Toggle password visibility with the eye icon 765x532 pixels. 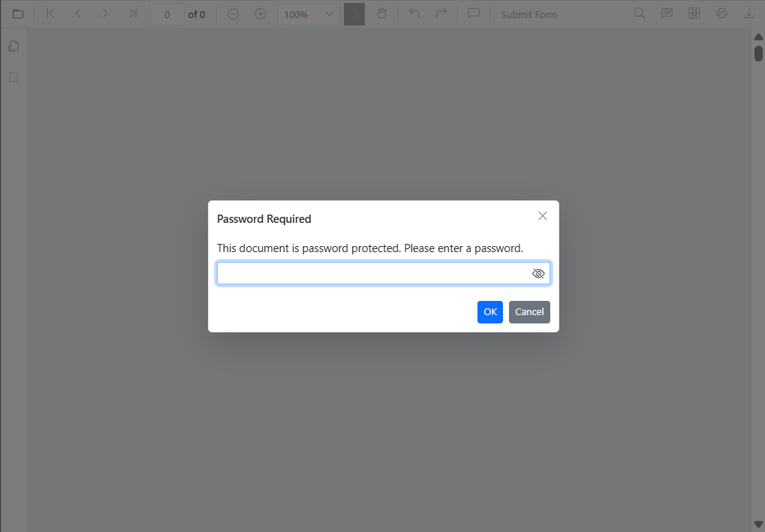(x=538, y=273)
